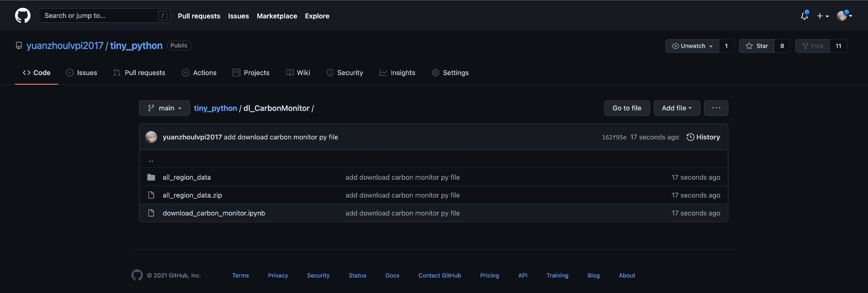Image resolution: width=868 pixels, height=293 pixels.
Task: Open download_carbon_monitor.ipynb file
Action: pyautogui.click(x=214, y=213)
